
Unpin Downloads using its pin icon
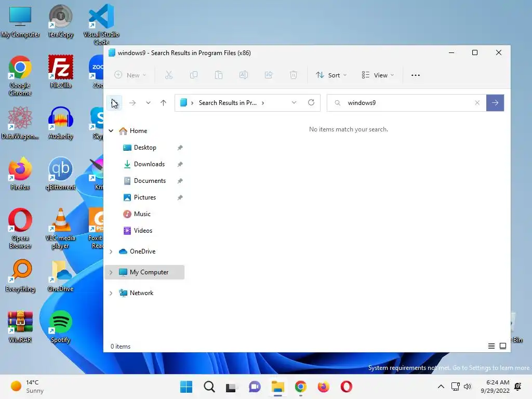pyautogui.click(x=180, y=164)
